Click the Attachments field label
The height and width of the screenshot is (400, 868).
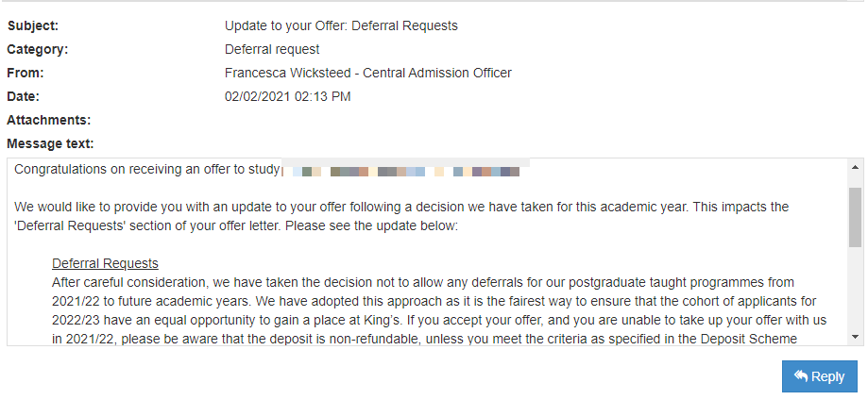[x=48, y=120]
